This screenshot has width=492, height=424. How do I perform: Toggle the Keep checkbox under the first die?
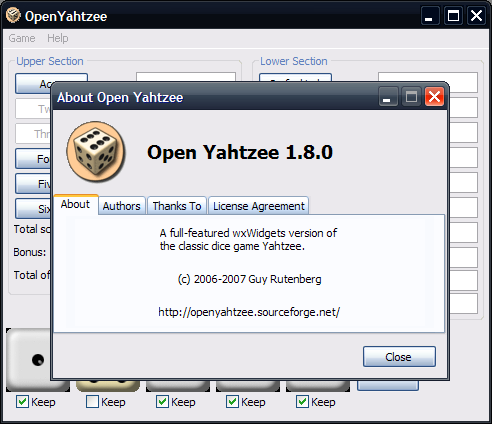coord(22,402)
